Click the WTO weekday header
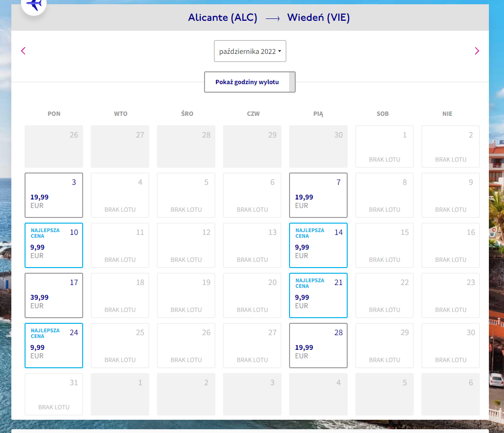The width and height of the screenshot is (504, 433). point(120,113)
